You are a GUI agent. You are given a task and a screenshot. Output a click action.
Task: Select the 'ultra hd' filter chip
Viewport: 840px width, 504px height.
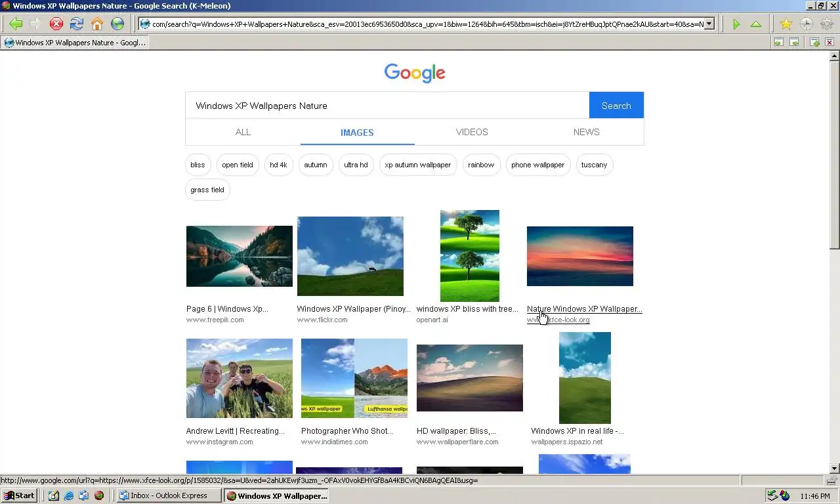[x=356, y=165]
